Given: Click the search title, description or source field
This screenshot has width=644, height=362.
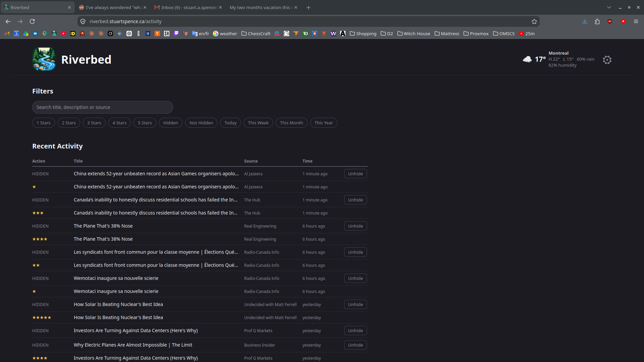Looking at the screenshot, I should 103,107.
